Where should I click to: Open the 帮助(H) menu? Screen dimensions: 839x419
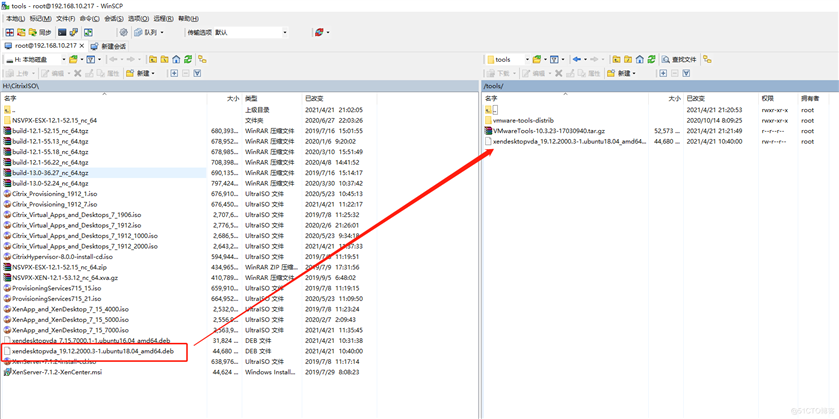click(188, 19)
